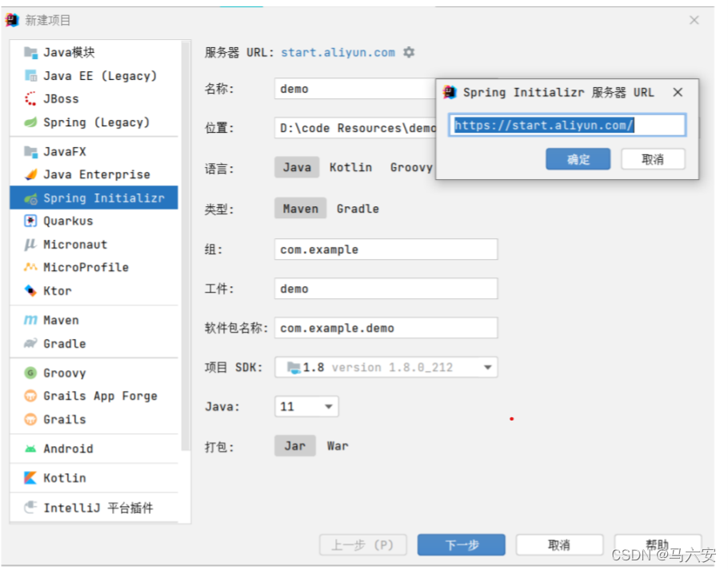Click the start.aliyun.com server URL link
This screenshot has width=728, height=570.
(x=338, y=53)
